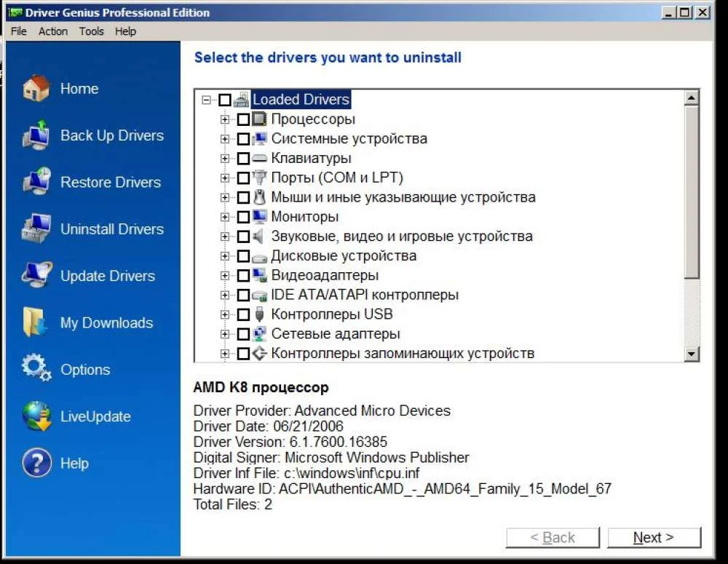The width and height of the screenshot is (728, 564).
Task: Click the Мониторы monitor icon
Action: (260, 216)
